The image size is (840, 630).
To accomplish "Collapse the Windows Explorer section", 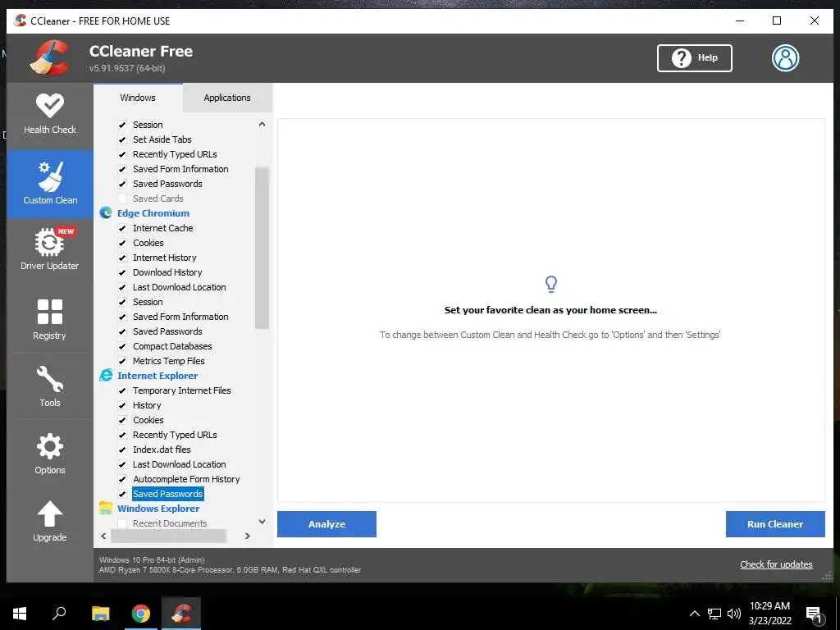I will click(158, 509).
